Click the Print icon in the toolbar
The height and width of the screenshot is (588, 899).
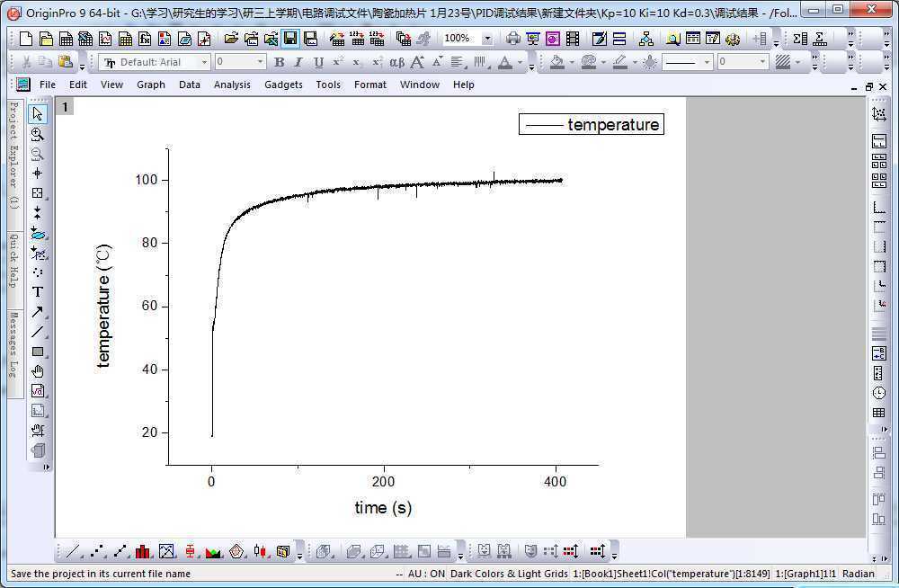pos(512,39)
